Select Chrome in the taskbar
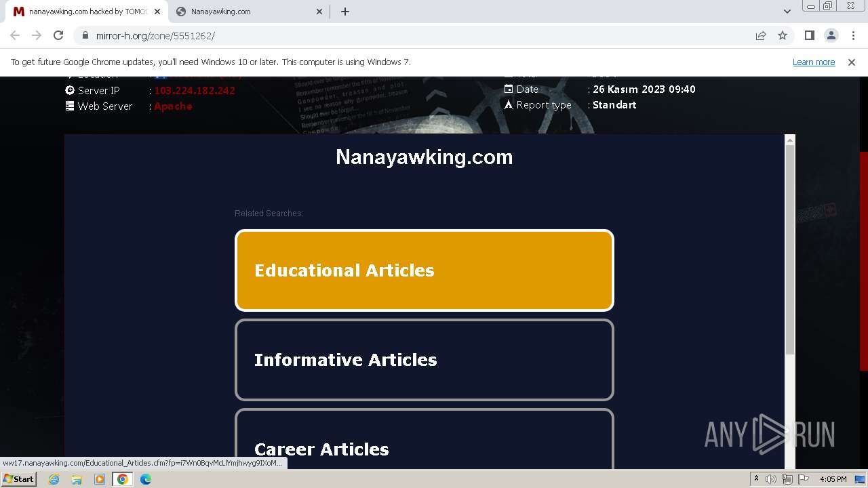The height and width of the screenshot is (488, 868). (123, 479)
